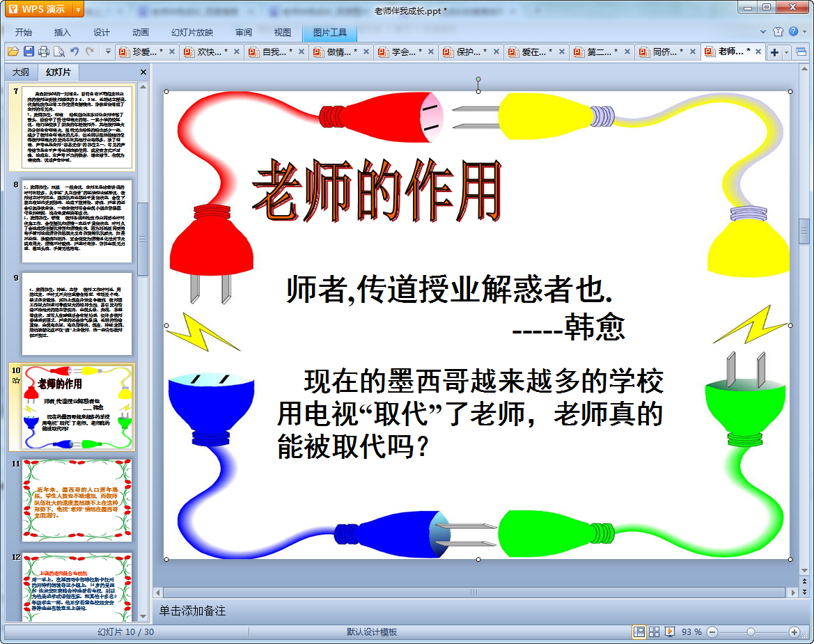Viewport: 814px width, 644px height.
Task: Click the animation star icon on slide 10
Action: point(16,381)
